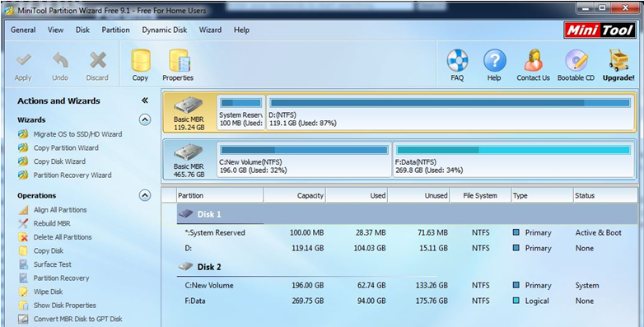Select the D: partition row
The image size is (644, 327).
coord(408,248)
